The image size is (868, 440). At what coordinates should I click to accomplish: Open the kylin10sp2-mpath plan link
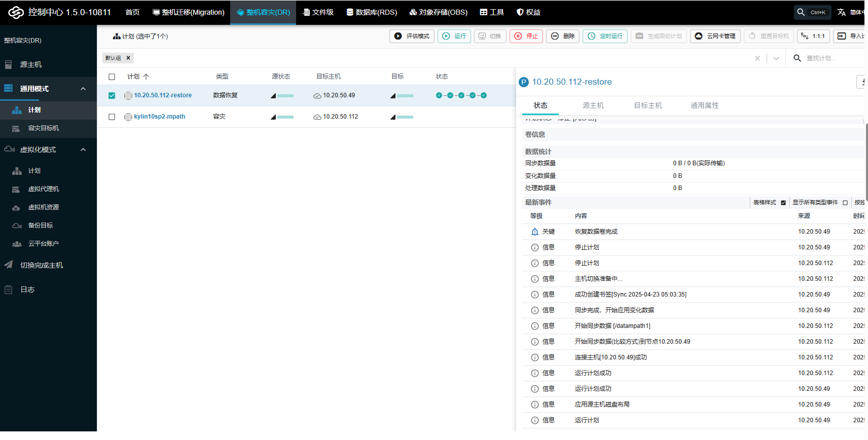(159, 117)
